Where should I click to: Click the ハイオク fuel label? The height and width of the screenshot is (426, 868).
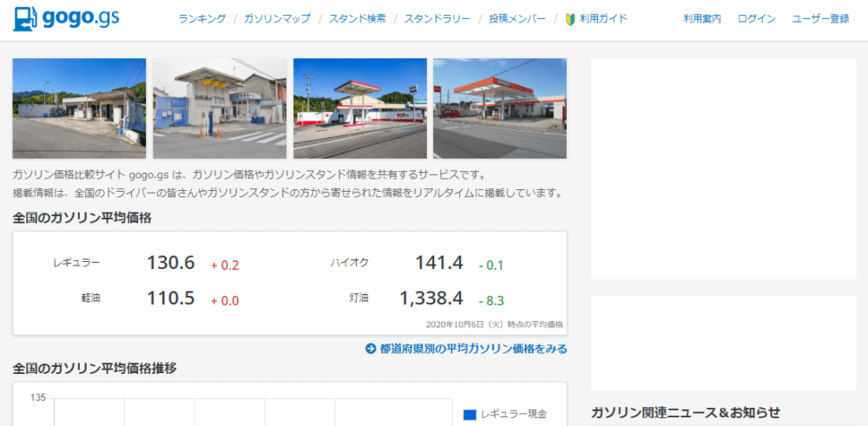(349, 263)
